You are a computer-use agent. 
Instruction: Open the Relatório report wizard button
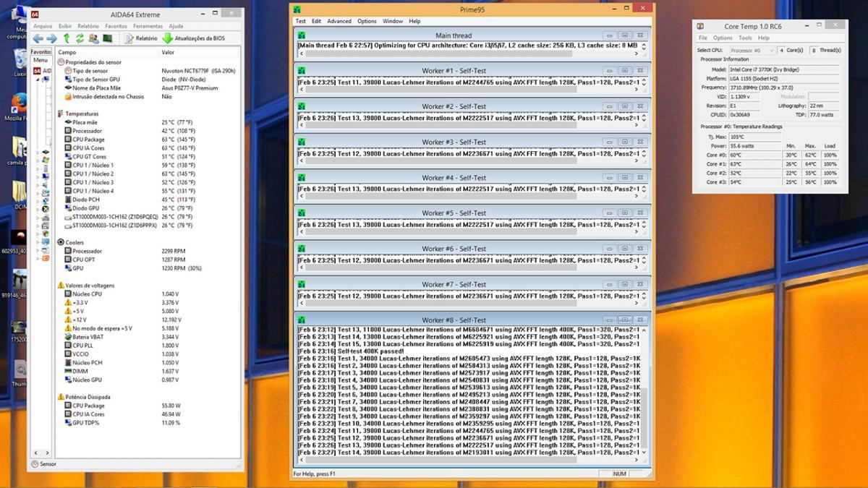click(141, 38)
